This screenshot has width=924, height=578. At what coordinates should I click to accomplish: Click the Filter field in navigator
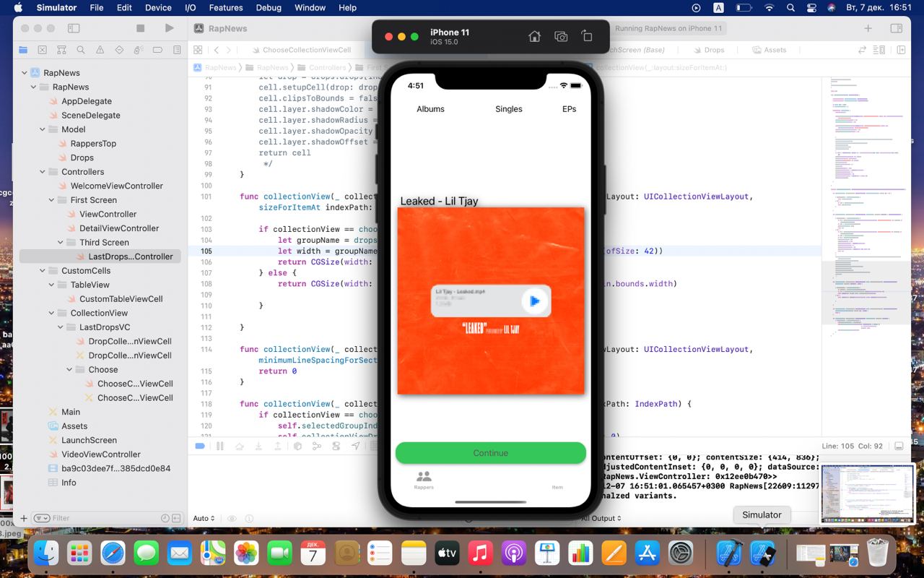click(x=108, y=518)
